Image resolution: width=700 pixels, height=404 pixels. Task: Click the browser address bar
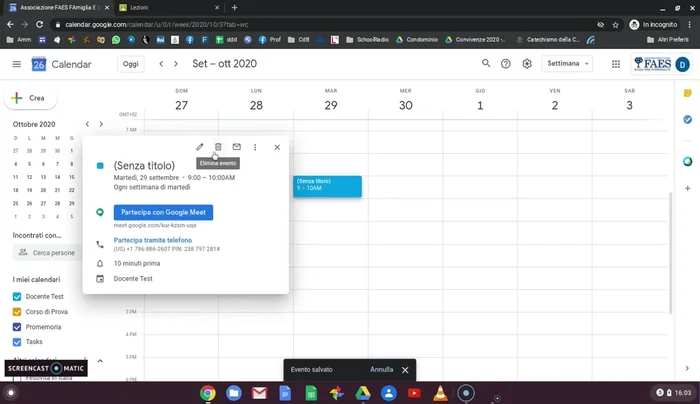pyautogui.click(x=326, y=25)
